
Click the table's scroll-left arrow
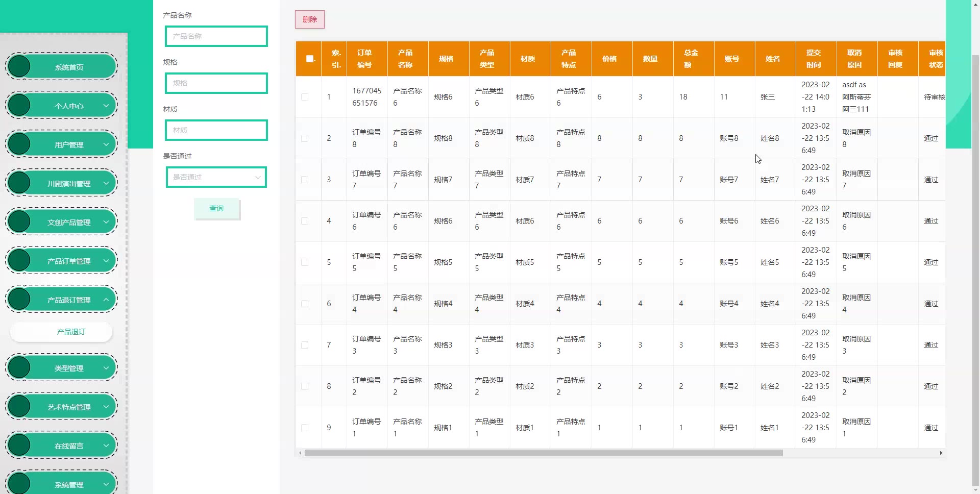(x=300, y=453)
